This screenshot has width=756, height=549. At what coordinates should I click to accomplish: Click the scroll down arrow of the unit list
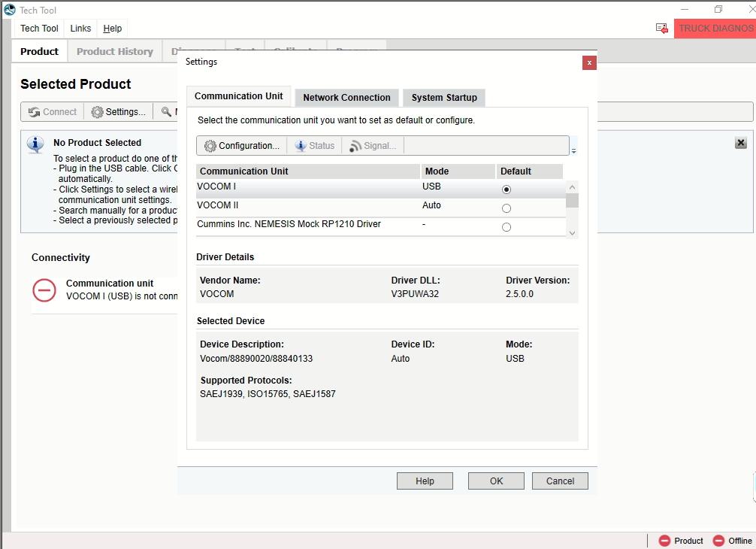[573, 233]
